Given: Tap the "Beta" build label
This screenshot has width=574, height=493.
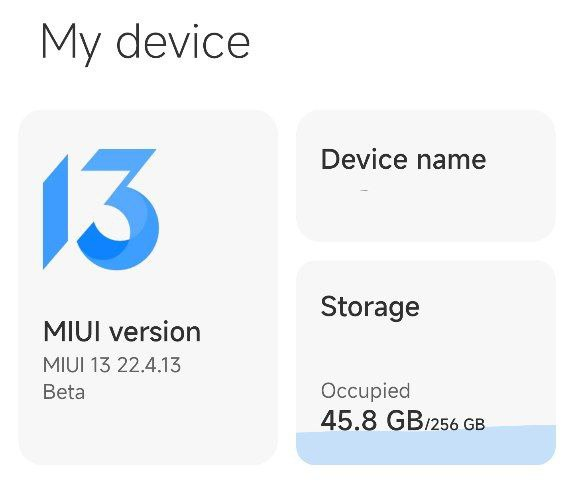Looking at the screenshot, I should (x=64, y=392).
